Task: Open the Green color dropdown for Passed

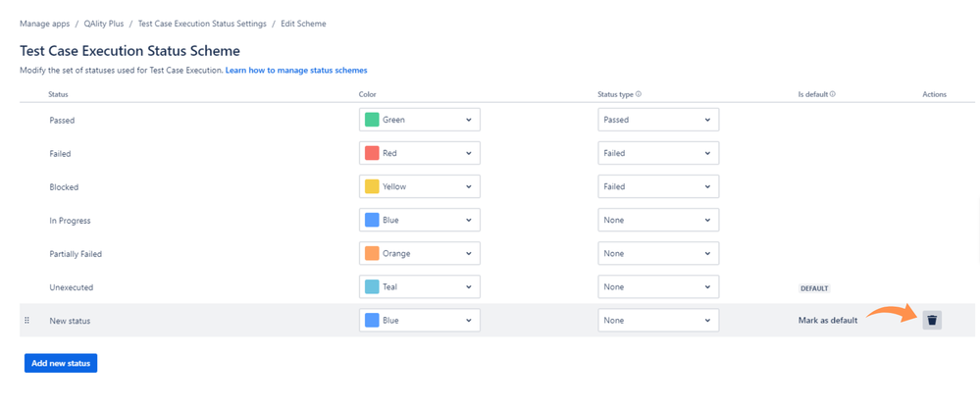Action: pyautogui.click(x=420, y=120)
